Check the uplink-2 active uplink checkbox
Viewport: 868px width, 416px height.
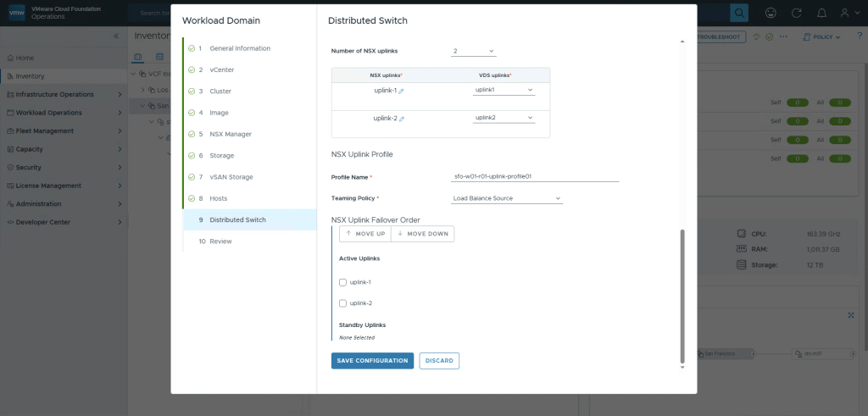(342, 303)
